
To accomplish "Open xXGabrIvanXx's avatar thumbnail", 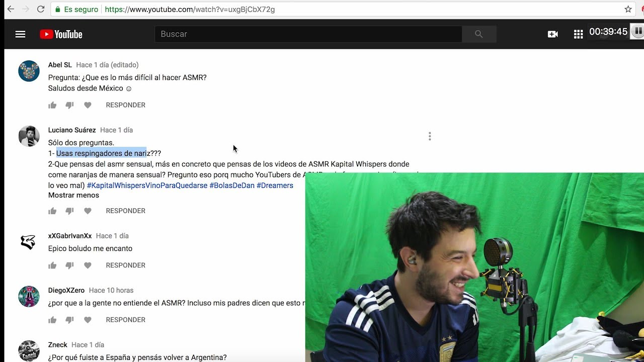I will (29, 242).
